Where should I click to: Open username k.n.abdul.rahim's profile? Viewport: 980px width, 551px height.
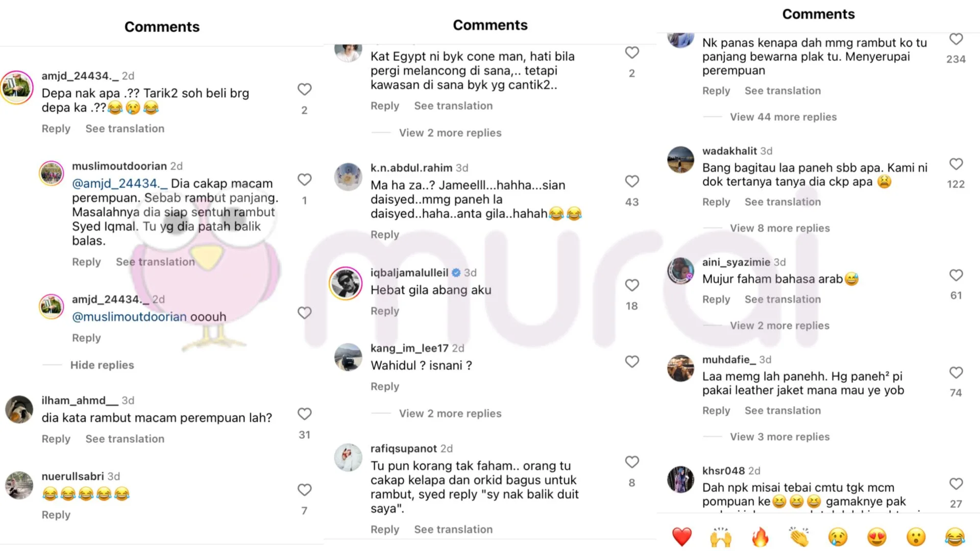point(411,168)
